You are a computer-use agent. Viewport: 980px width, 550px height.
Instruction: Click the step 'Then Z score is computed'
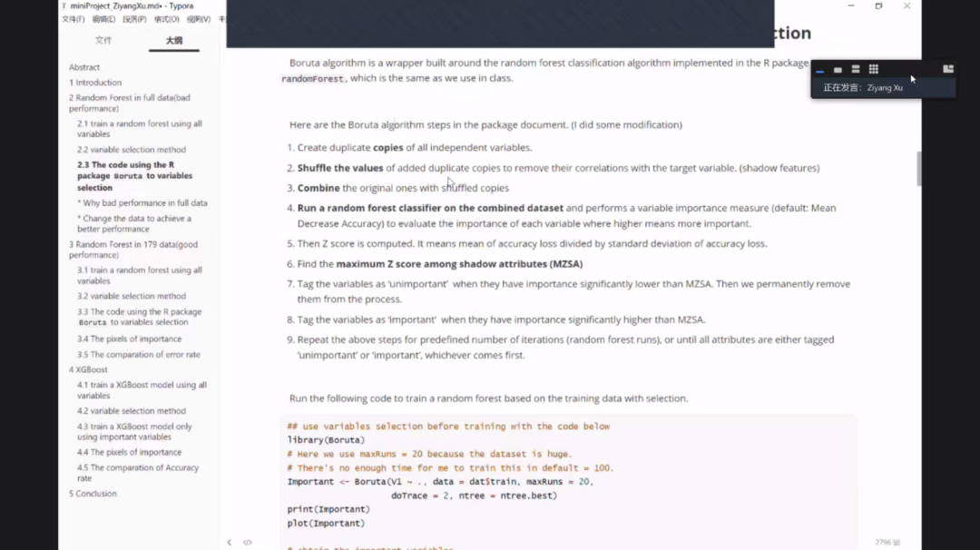532,244
